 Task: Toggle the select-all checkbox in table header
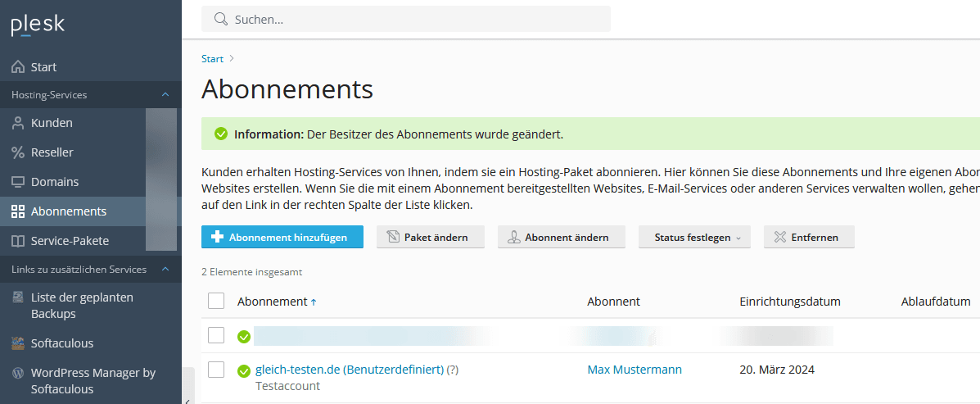216,302
